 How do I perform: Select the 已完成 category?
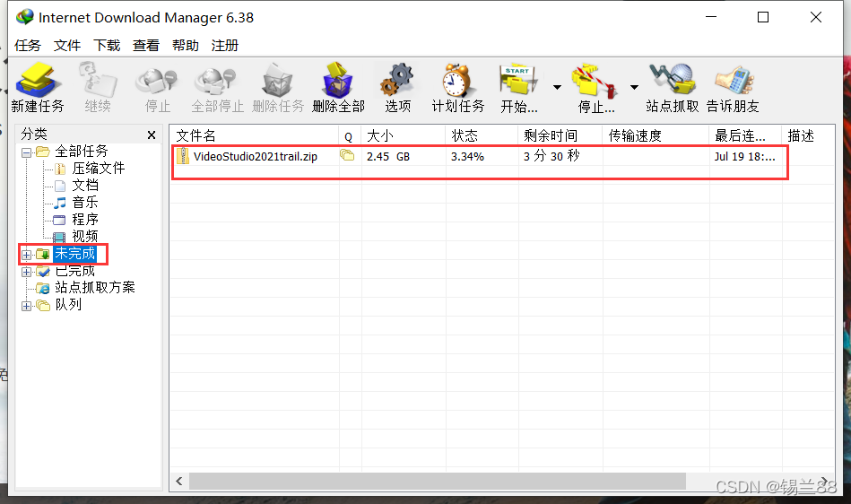pos(75,271)
